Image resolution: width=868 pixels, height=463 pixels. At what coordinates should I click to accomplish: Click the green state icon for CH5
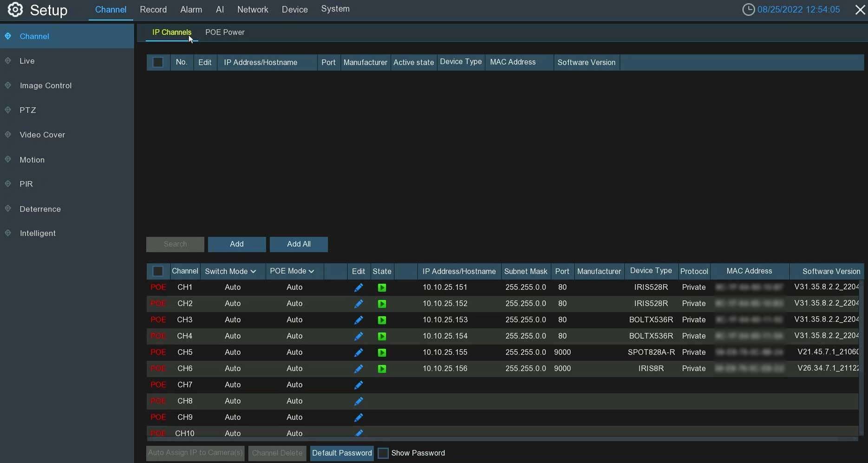point(382,352)
